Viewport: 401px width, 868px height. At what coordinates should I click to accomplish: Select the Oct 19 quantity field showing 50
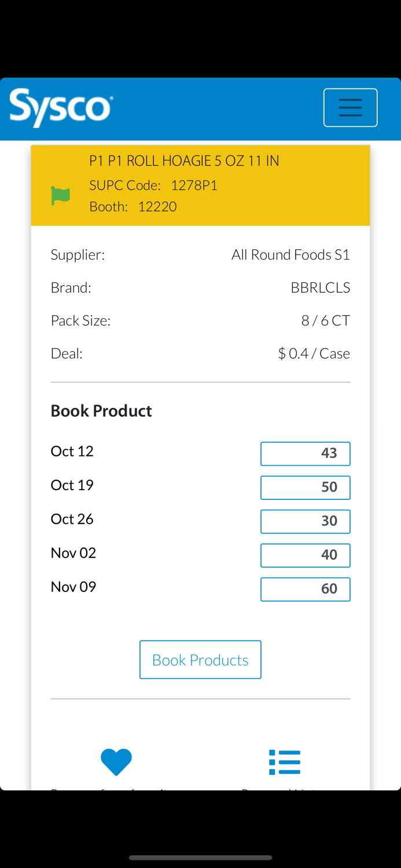(305, 487)
